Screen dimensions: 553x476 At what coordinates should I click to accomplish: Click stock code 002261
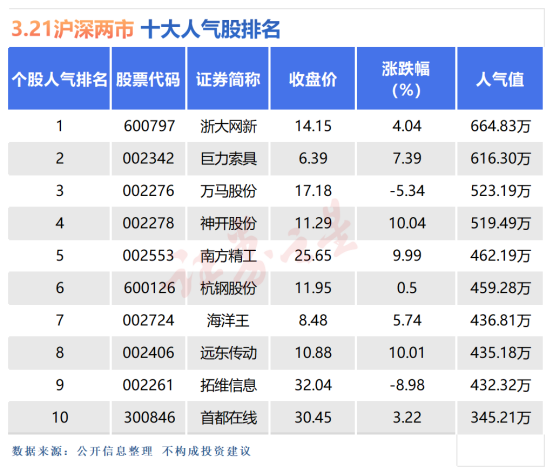148,385
